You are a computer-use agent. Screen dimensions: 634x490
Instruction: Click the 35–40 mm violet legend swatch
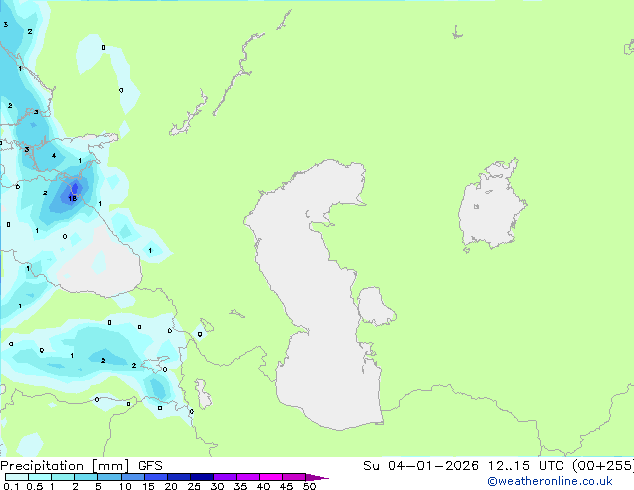tap(247, 477)
